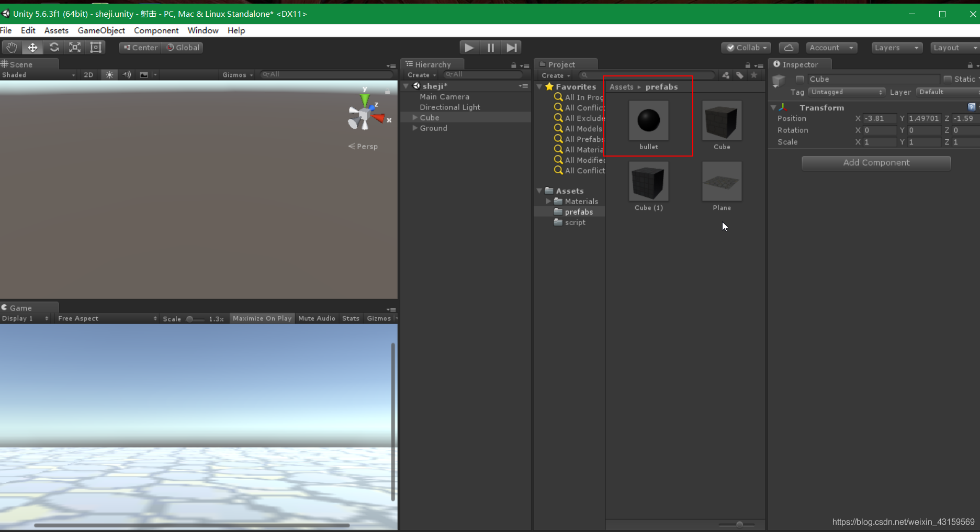Open the GameObject menu
This screenshot has width=980, height=532.
[x=102, y=30]
